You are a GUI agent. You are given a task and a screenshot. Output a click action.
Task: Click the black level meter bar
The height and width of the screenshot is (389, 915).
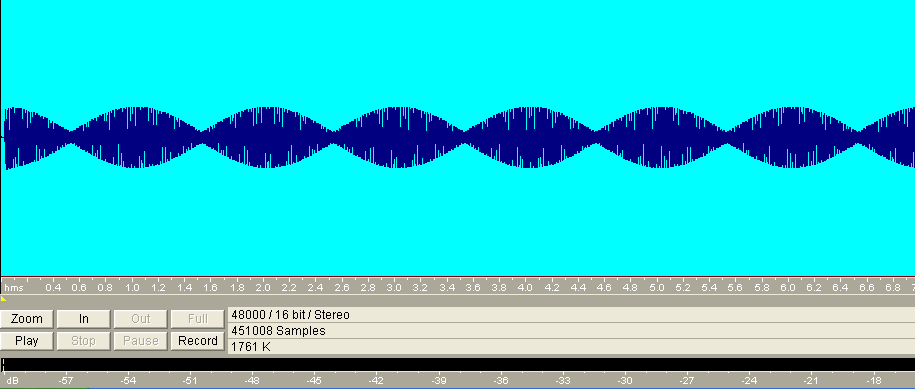point(458,365)
